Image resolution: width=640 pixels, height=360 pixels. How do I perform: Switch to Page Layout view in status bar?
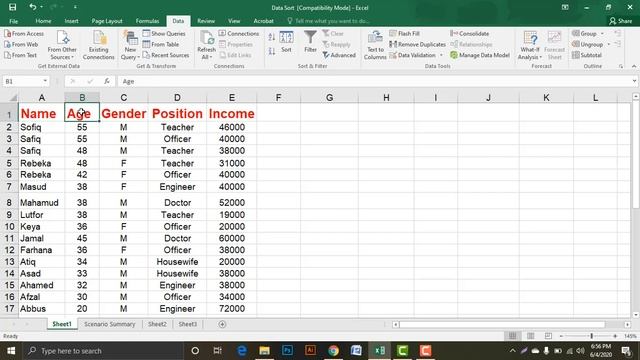click(531, 336)
